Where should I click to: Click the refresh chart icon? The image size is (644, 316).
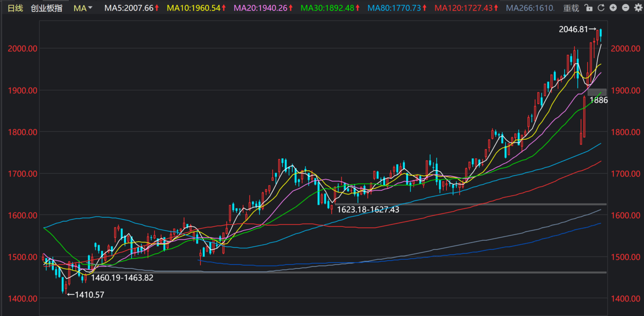point(601,8)
